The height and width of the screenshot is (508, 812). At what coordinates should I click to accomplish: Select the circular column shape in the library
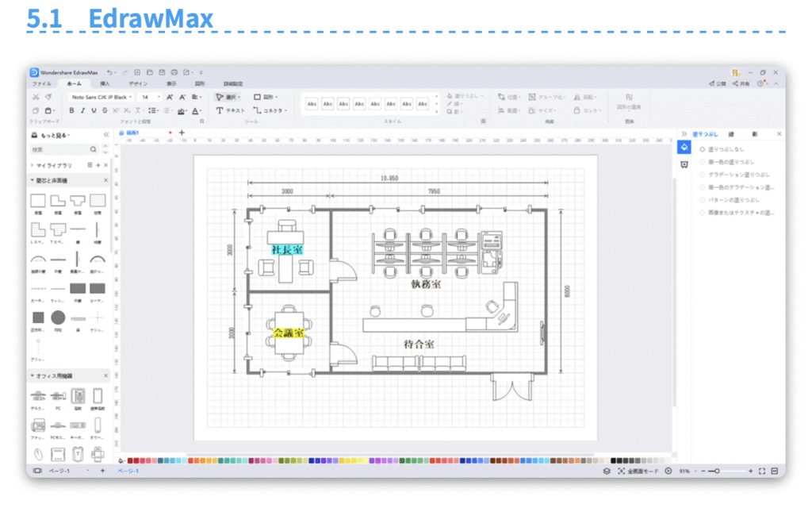pyautogui.click(x=58, y=317)
